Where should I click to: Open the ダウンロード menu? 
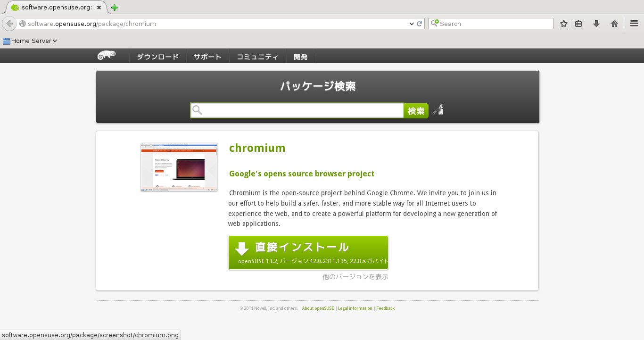(157, 57)
